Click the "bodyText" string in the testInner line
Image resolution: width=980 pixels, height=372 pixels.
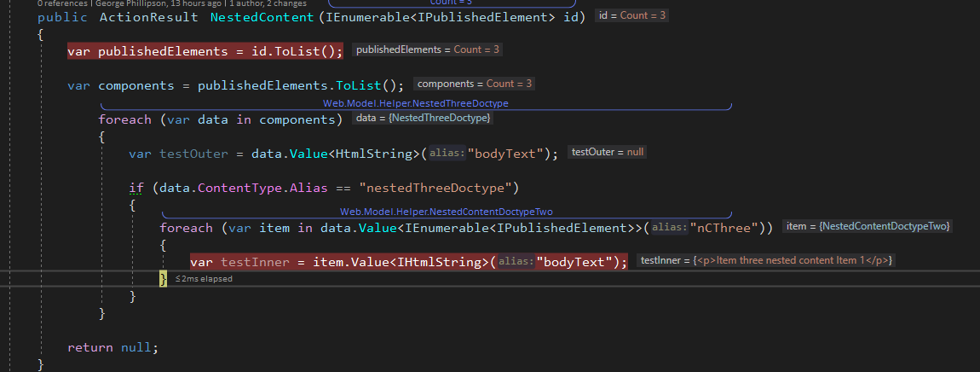tap(574, 262)
